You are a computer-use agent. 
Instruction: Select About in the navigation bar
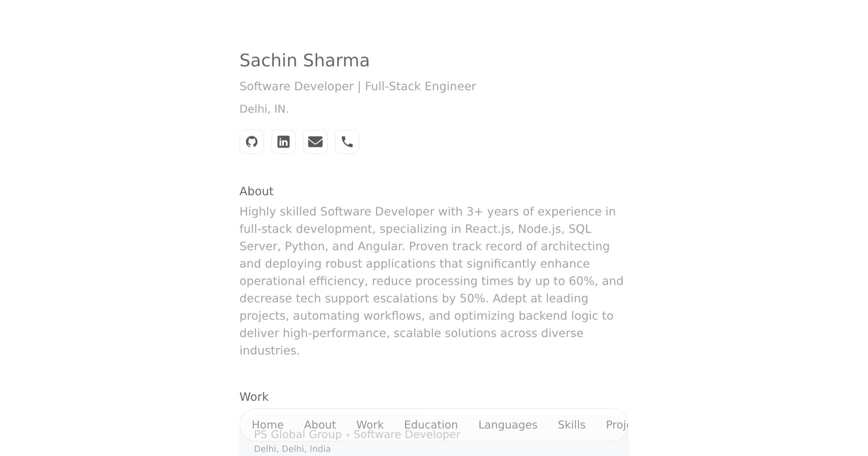320,425
